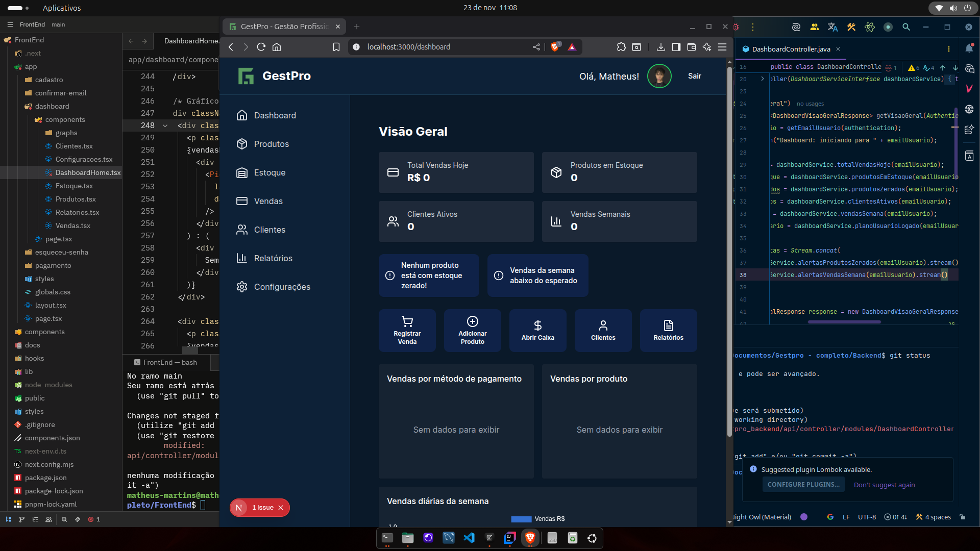Bookmark the page with bookmark icon
The image size is (980, 551).
click(x=336, y=47)
